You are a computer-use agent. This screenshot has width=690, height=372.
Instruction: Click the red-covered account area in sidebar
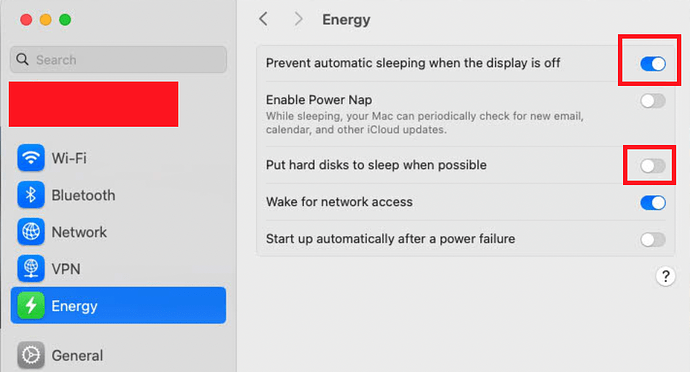[93, 104]
